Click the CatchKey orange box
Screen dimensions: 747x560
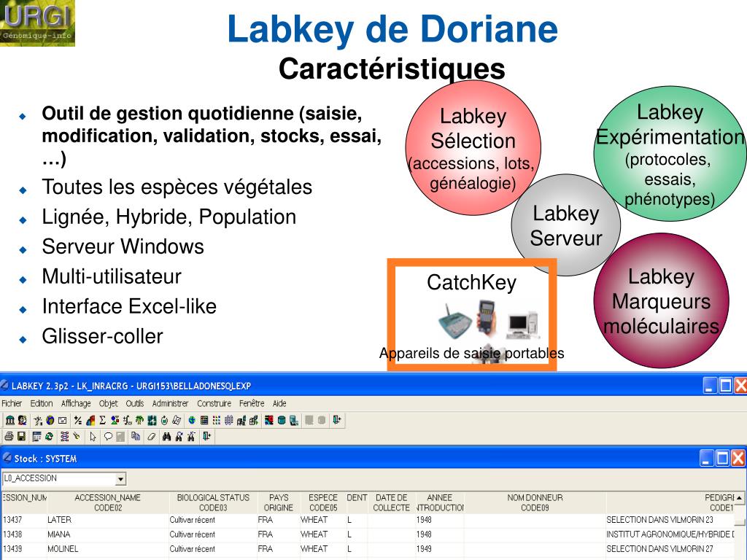pos(472,315)
